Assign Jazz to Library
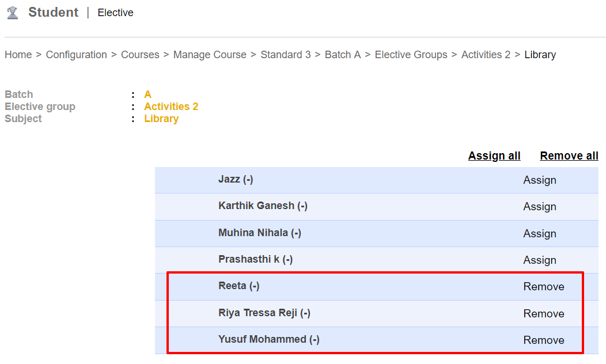This screenshot has width=606, height=364. pos(540,180)
